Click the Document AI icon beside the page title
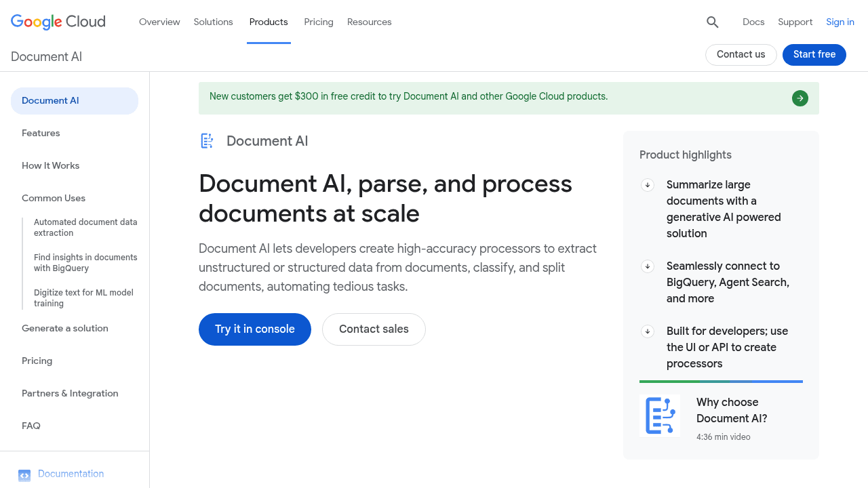This screenshot has height=488, width=868. click(x=207, y=141)
